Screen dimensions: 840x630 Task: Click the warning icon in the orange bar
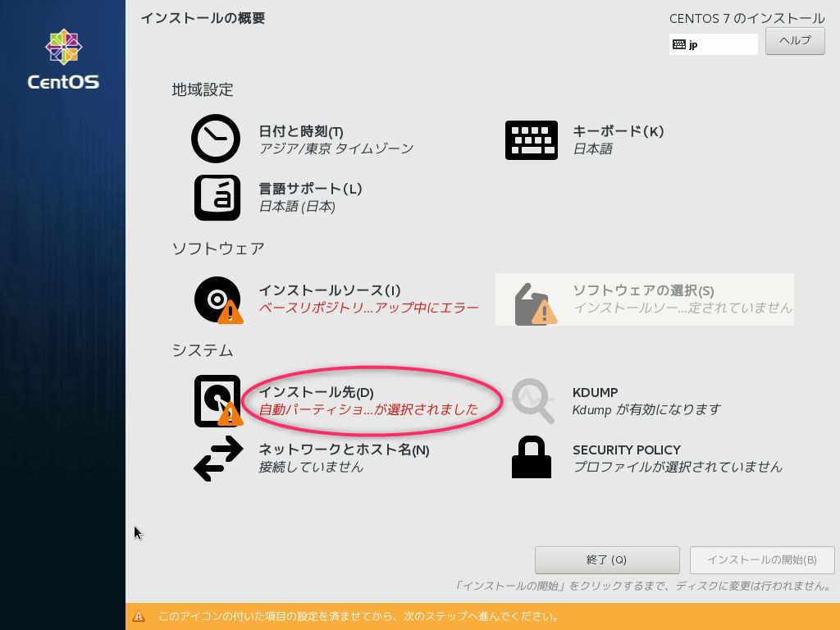tap(139, 616)
